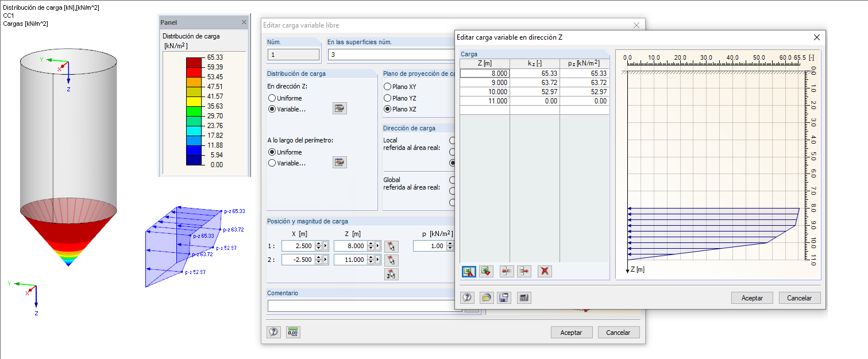Click the stepper on load magnitude p 1.00
This screenshot has height=359, width=868.
coord(450,246)
